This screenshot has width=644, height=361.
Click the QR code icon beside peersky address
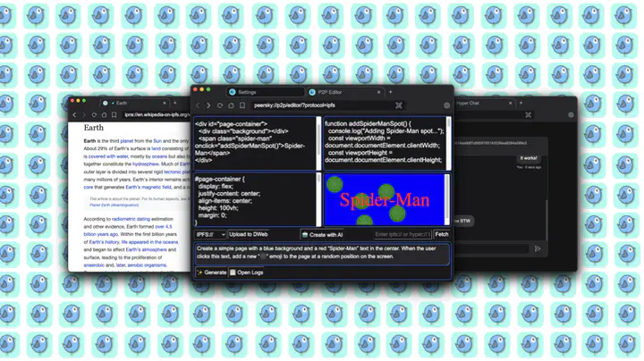pyautogui.click(x=399, y=105)
